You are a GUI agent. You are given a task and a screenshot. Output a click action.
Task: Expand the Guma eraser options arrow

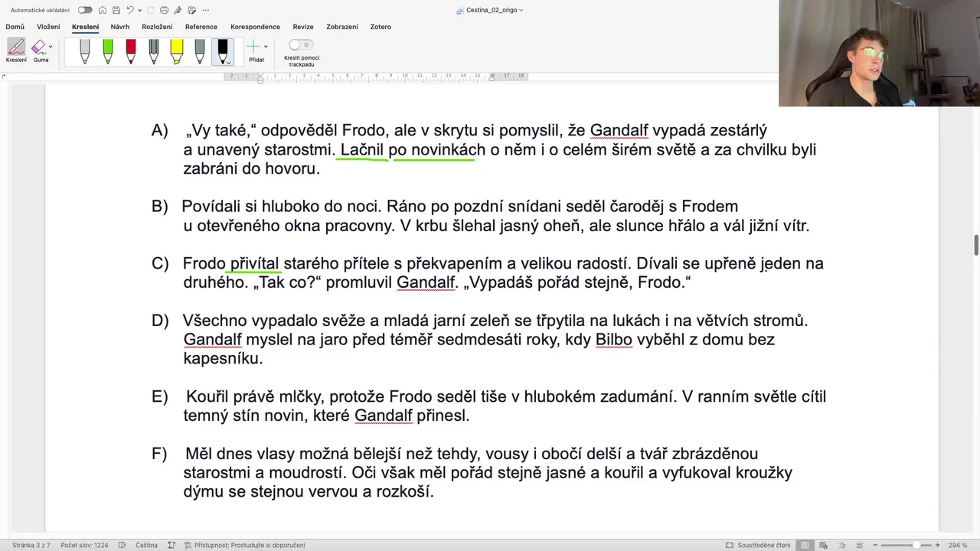[x=51, y=47]
